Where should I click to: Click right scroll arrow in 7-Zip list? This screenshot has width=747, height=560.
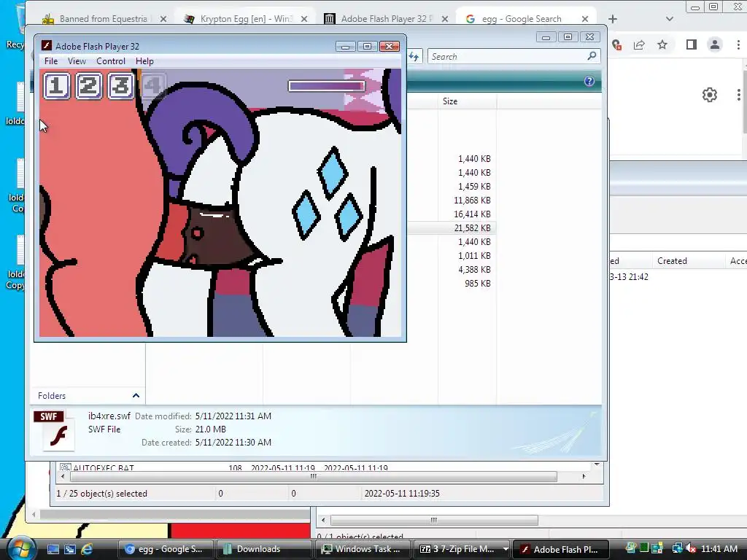[584, 476]
